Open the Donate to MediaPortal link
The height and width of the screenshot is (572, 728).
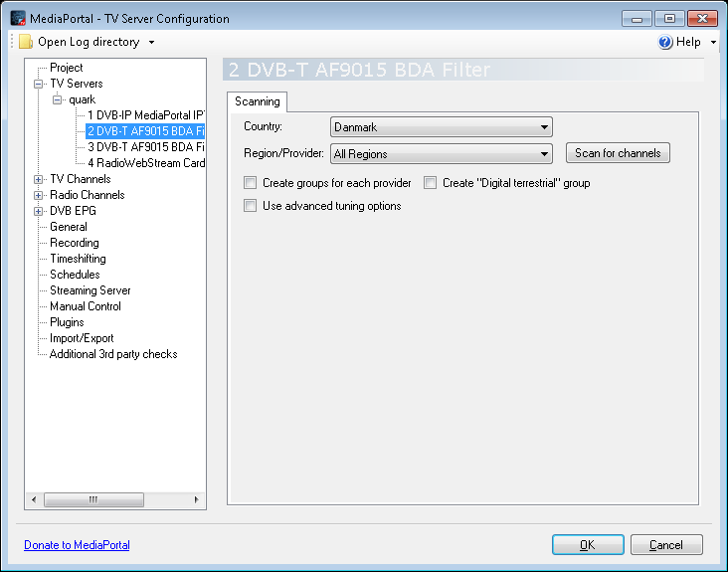coord(77,544)
